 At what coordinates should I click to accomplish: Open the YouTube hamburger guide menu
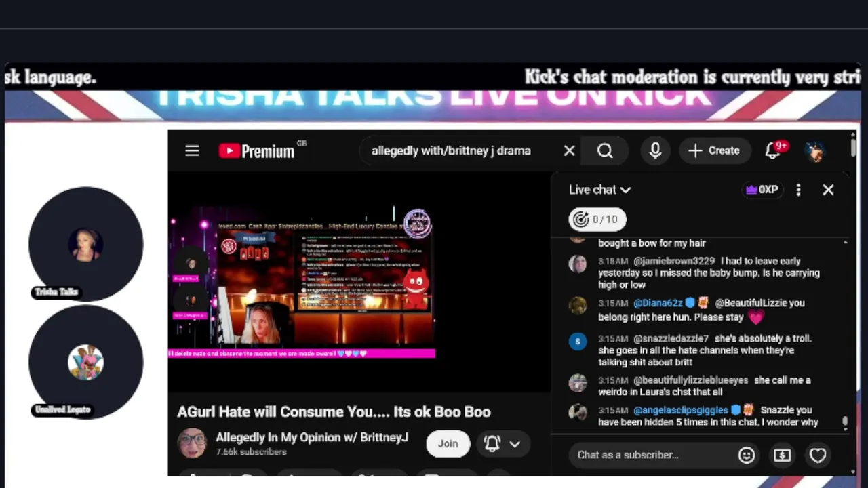(x=192, y=150)
